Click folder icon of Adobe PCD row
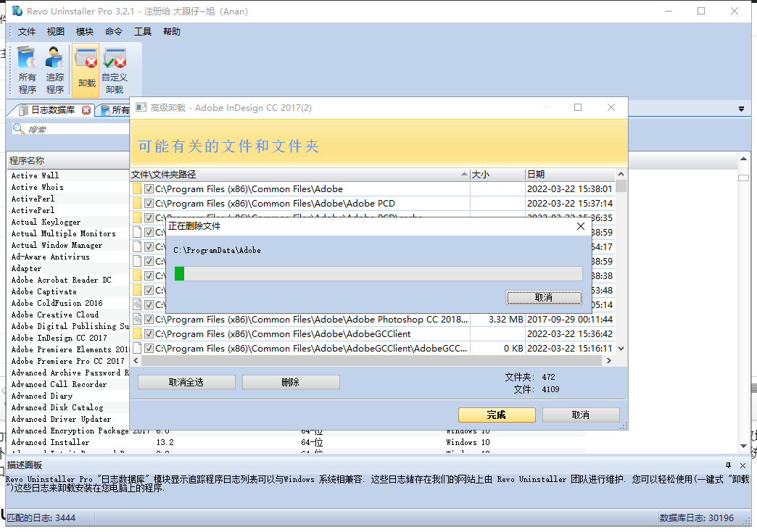757x532 pixels. (x=137, y=203)
